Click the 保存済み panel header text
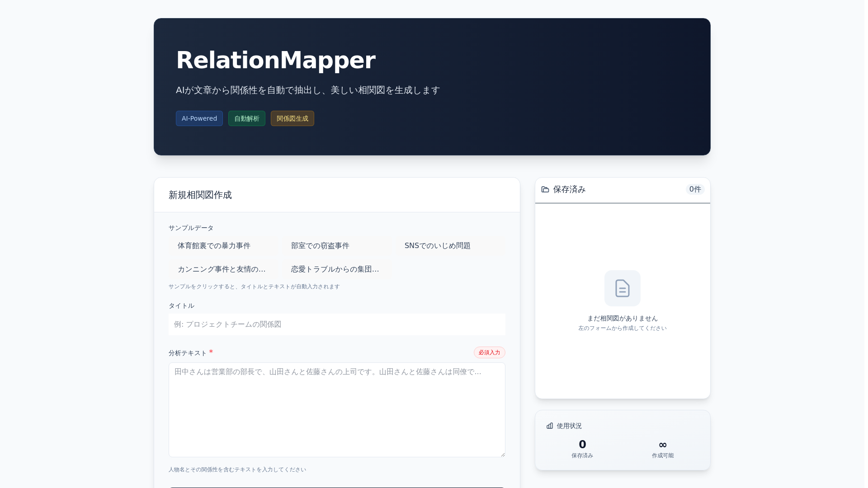The image size is (868, 488). [x=570, y=189]
